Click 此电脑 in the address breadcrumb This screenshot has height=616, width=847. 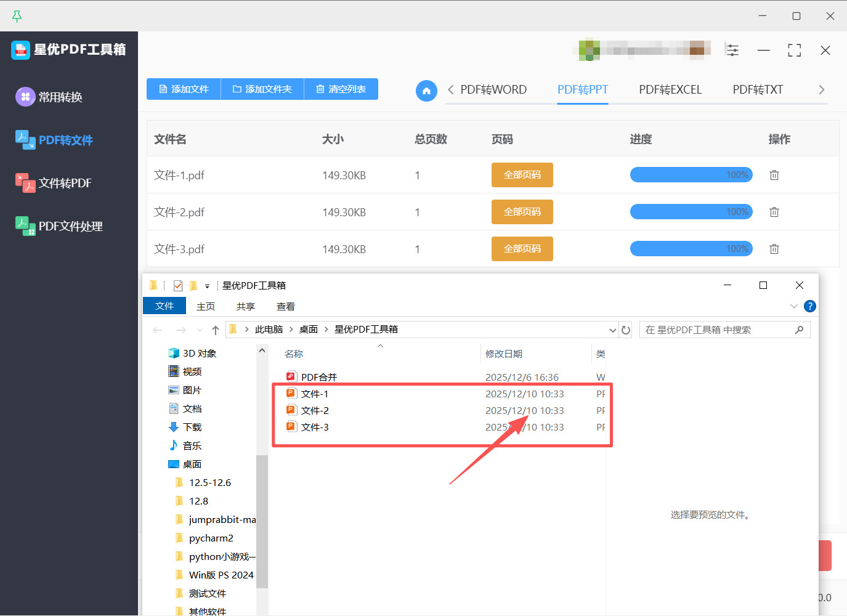(x=269, y=330)
